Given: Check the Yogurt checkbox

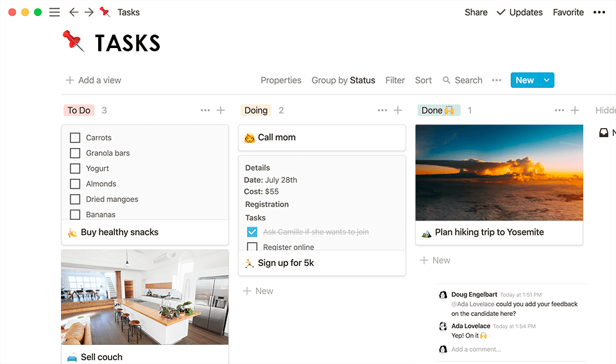Looking at the screenshot, I should 75,169.
